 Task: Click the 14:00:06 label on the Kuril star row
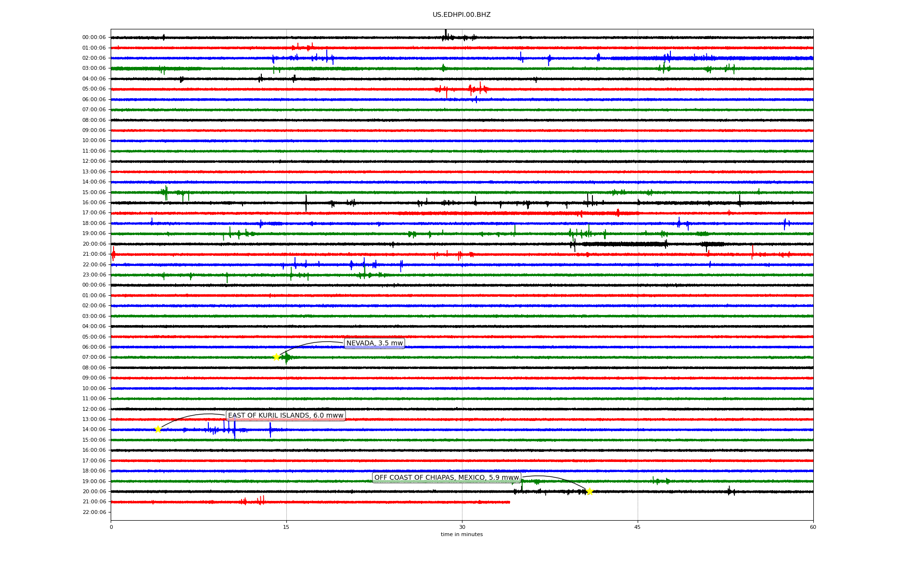pyautogui.click(x=94, y=429)
